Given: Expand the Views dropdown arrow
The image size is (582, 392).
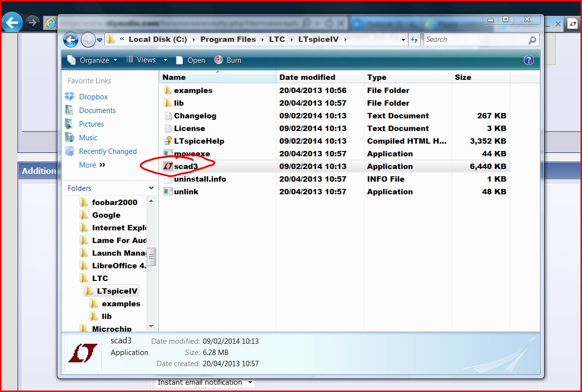Looking at the screenshot, I should [166, 60].
